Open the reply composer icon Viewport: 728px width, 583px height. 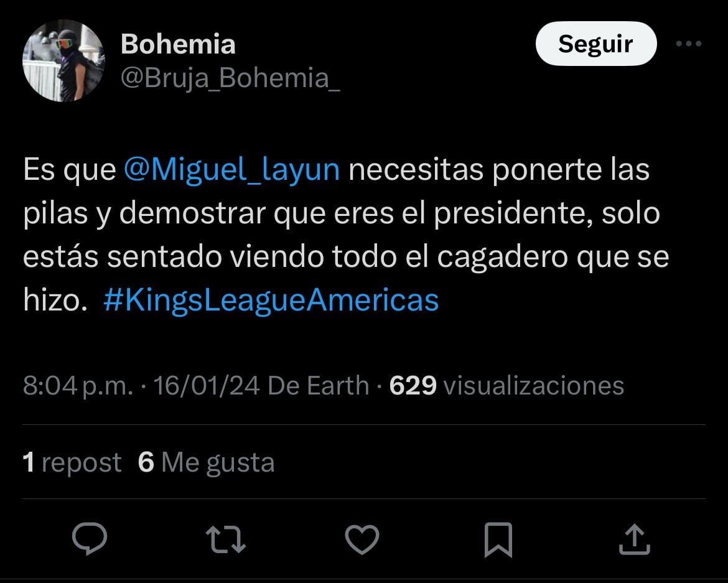[90, 539]
